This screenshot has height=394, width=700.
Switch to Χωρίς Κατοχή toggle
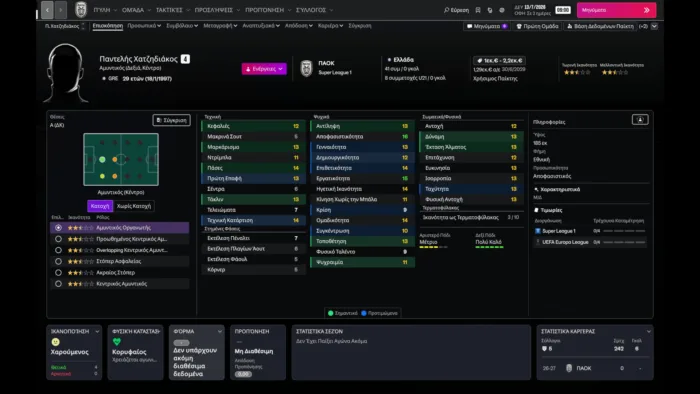pos(133,206)
